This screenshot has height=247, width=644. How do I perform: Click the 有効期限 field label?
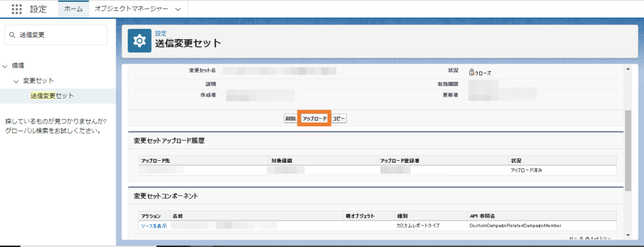(448, 84)
